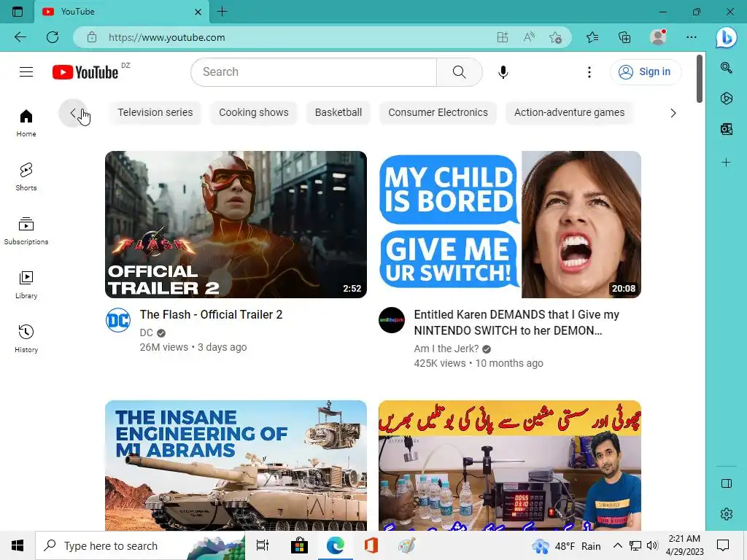Open Shorts from the sidebar
This screenshot has height=560, width=747.
(26, 176)
